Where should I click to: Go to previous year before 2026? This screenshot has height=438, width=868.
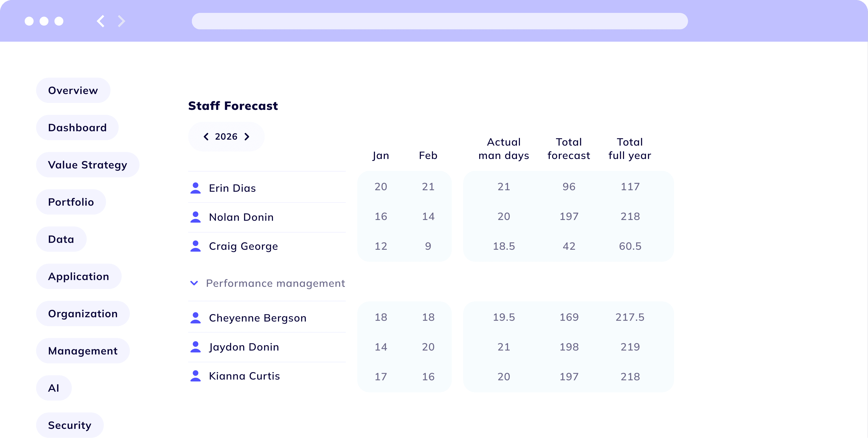click(206, 137)
